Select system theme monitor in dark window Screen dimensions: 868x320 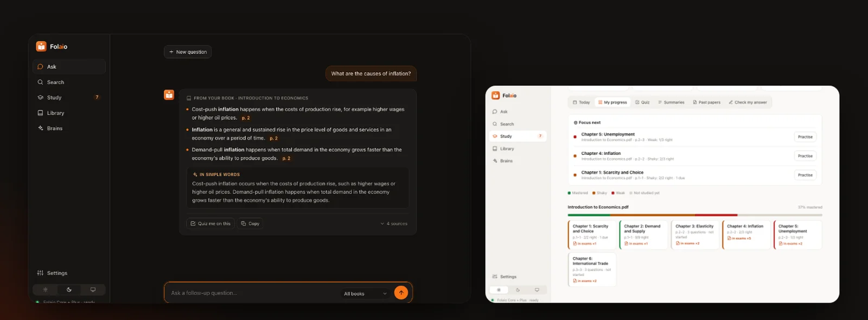click(x=93, y=290)
